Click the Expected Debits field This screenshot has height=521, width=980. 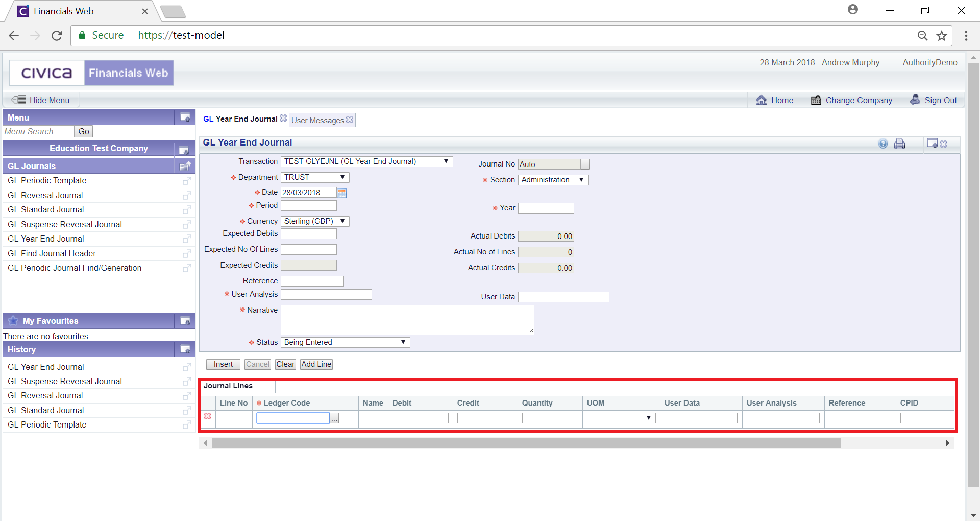click(x=308, y=233)
